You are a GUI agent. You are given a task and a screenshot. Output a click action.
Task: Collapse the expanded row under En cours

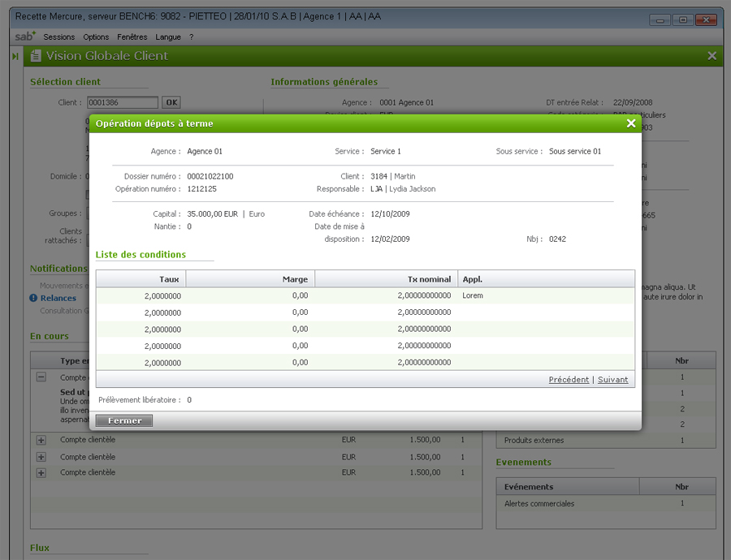pyautogui.click(x=41, y=377)
